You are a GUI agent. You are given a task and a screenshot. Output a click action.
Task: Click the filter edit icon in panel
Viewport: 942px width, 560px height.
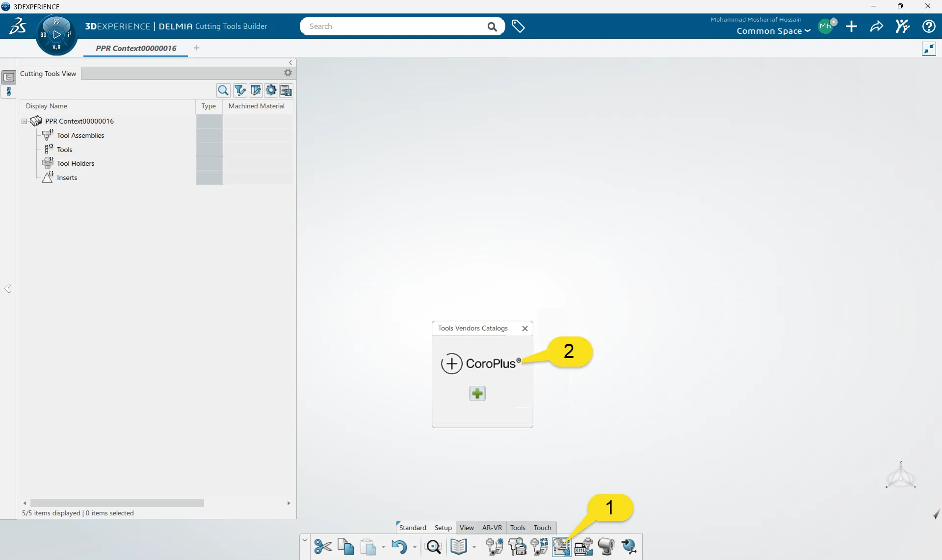click(239, 90)
